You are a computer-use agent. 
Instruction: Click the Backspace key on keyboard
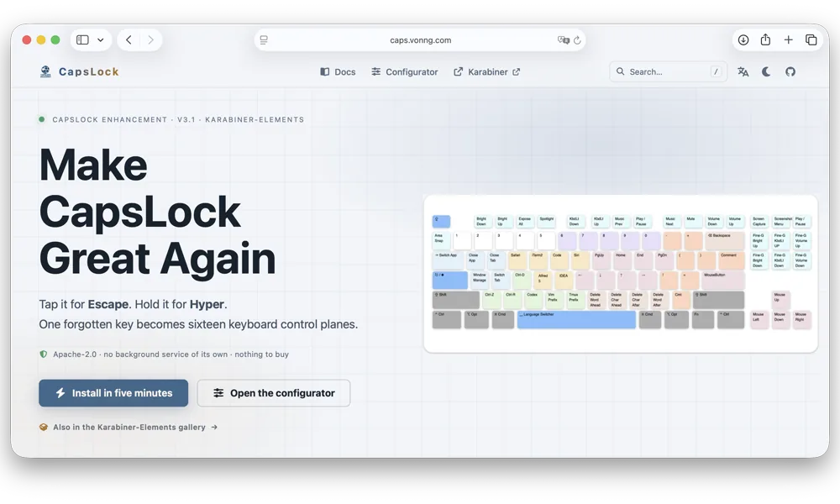[x=725, y=241]
